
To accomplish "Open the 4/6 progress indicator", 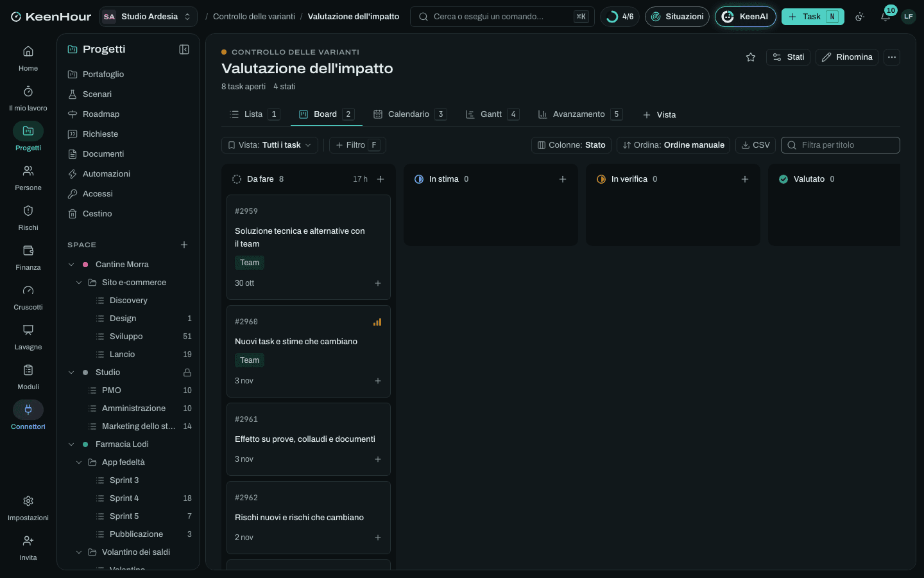I will coord(620,17).
